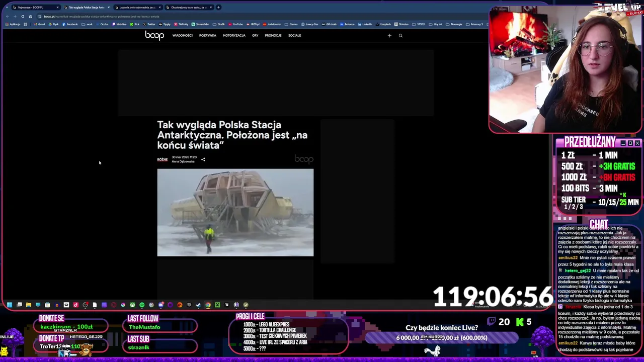The width and height of the screenshot is (644, 362).
Task: Click the share icon under article title
Action: [x=203, y=159]
